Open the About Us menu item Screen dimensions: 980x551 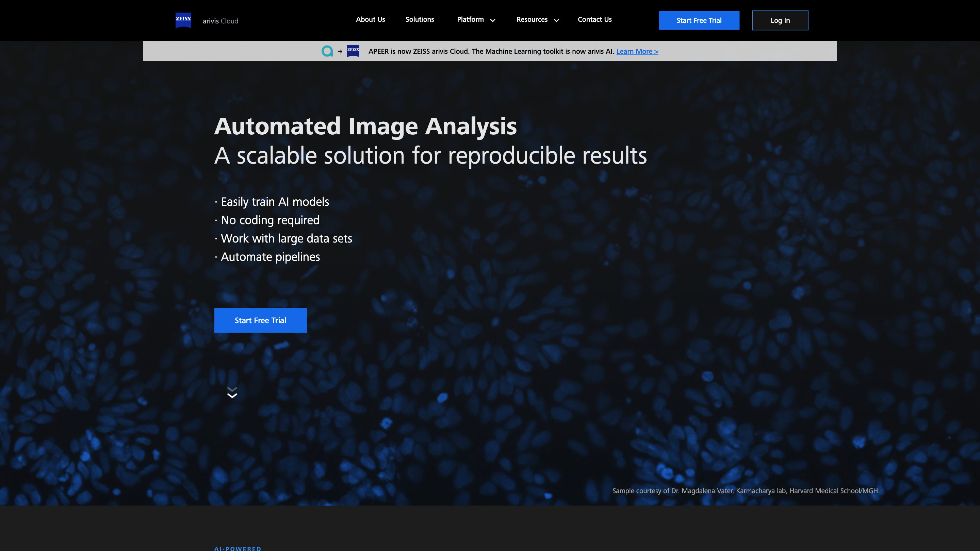click(370, 19)
